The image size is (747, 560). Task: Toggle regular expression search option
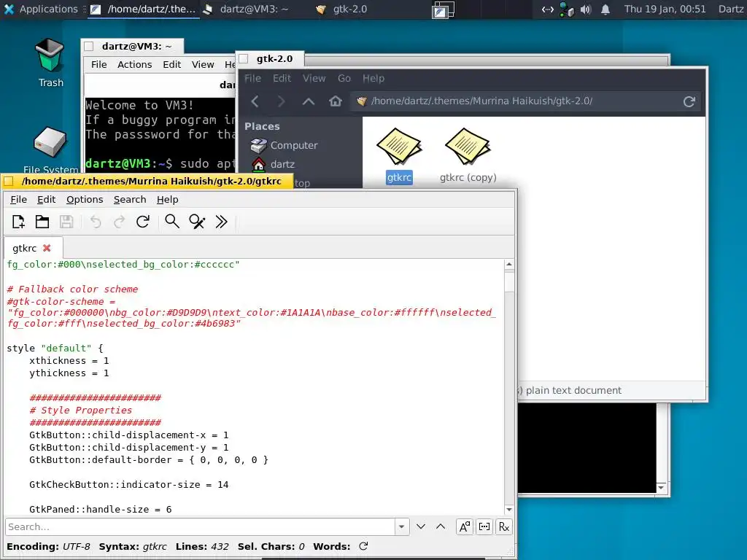click(x=503, y=526)
